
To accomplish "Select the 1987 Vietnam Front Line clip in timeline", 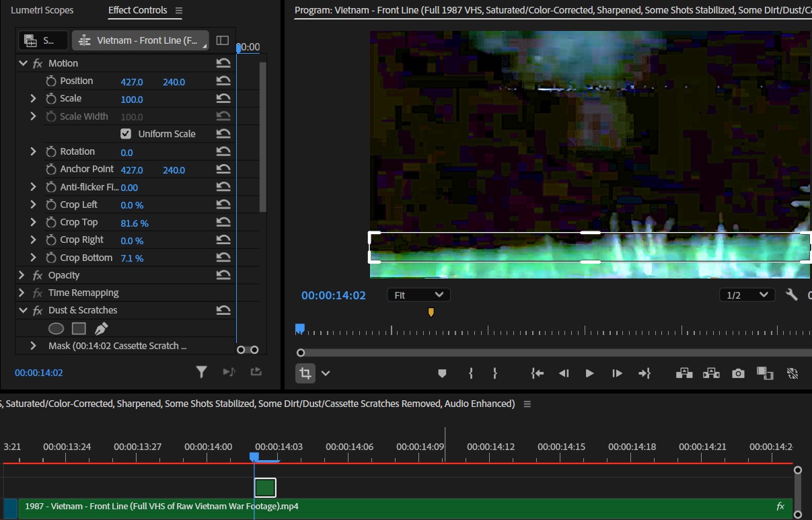I will [405, 507].
